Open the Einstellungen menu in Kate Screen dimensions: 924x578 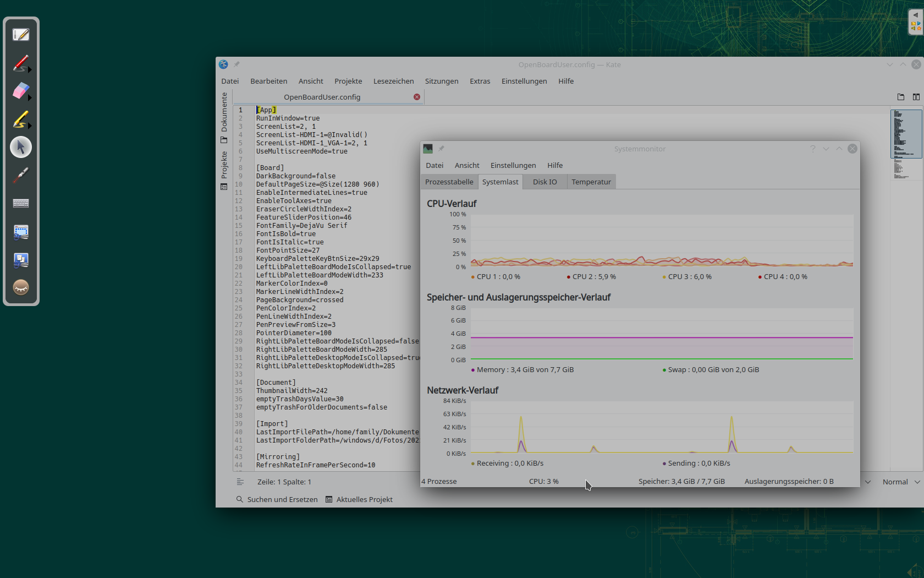click(524, 81)
